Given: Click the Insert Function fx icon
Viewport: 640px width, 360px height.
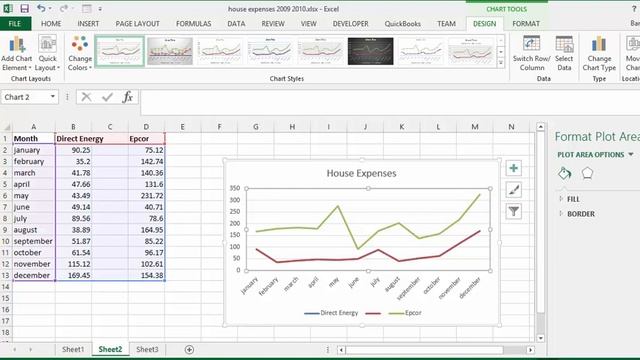Looking at the screenshot, I should pyautogui.click(x=128, y=97).
